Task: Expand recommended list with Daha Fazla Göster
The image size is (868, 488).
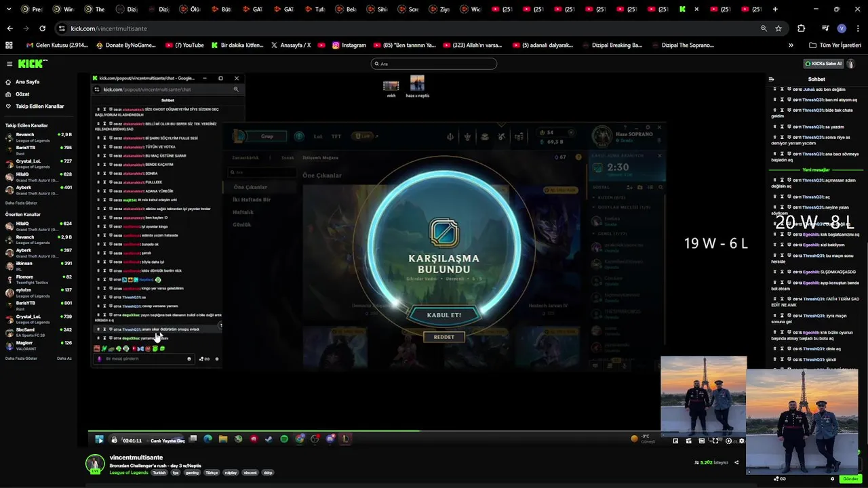Action: 21,358
